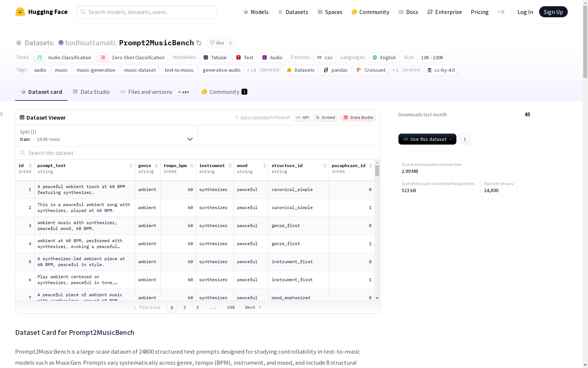Open the more navigation options menu icon
Viewport: 588px width, 368px height.
pyautogui.click(x=501, y=12)
